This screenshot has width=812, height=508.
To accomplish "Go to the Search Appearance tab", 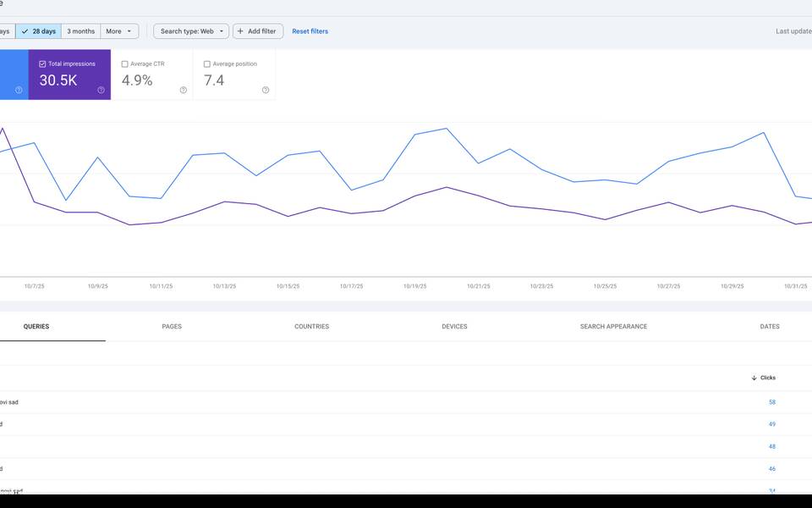I will 613,326.
